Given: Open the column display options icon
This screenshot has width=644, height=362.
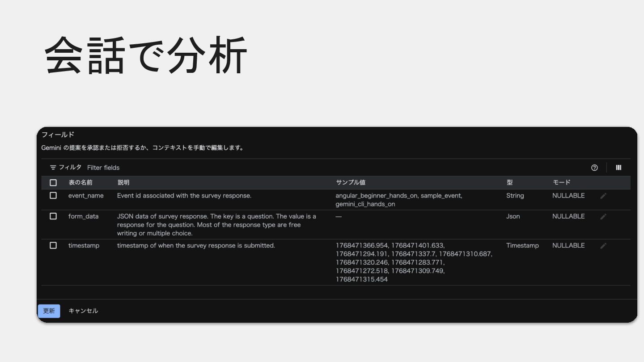Looking at the screenshot, I should [x=619, y=168].
